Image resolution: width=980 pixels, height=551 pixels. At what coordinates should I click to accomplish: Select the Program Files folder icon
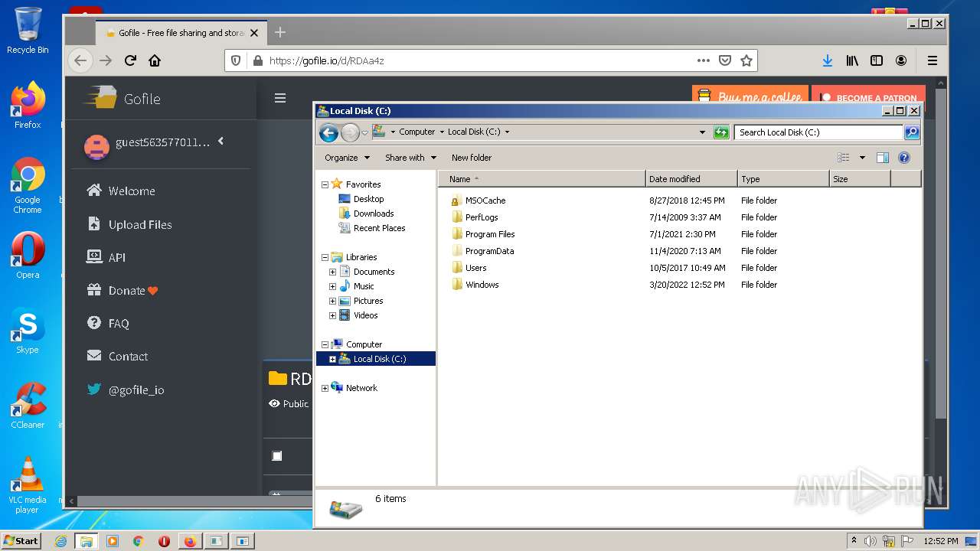tap(457, 234)
